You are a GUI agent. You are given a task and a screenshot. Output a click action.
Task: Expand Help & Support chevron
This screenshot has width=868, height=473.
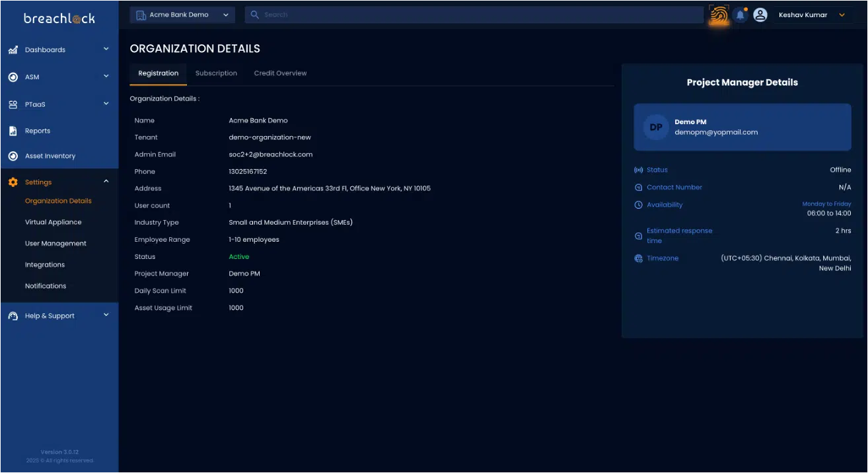106,315
